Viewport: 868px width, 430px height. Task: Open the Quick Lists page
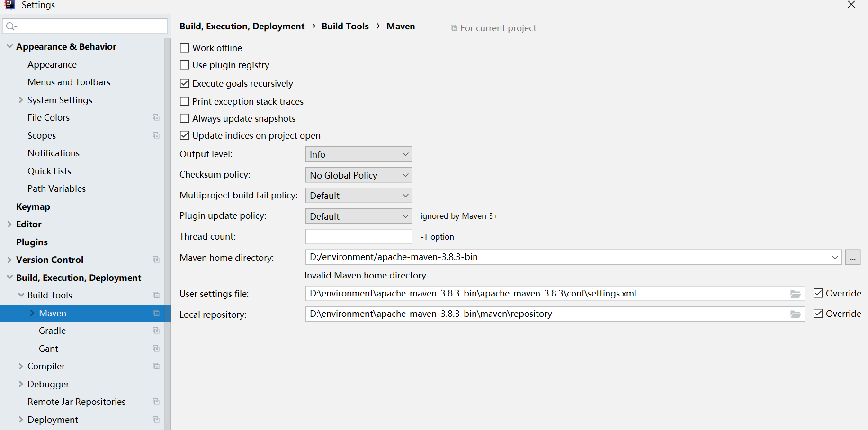pyautogui.click(x=49, y=171)
